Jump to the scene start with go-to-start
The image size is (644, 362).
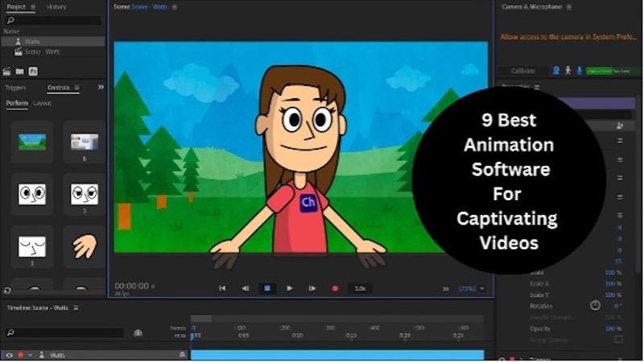click(x=222, y=288)
